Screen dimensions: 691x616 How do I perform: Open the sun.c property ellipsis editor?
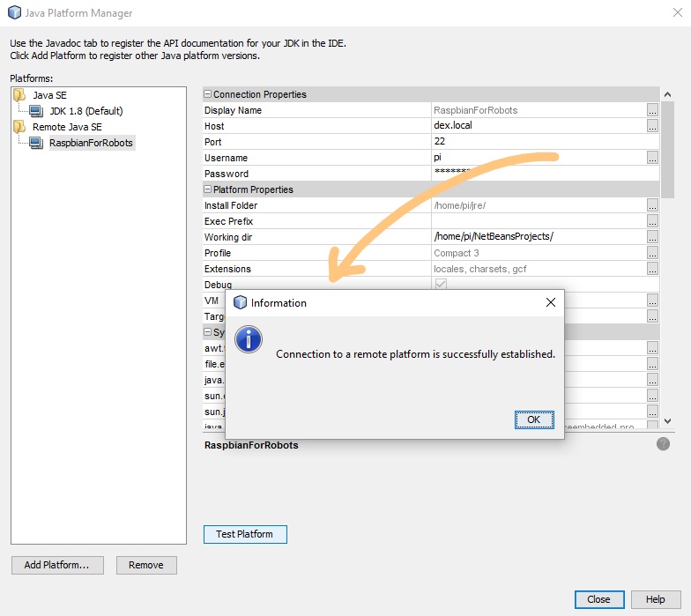click(x=652, y=396)
